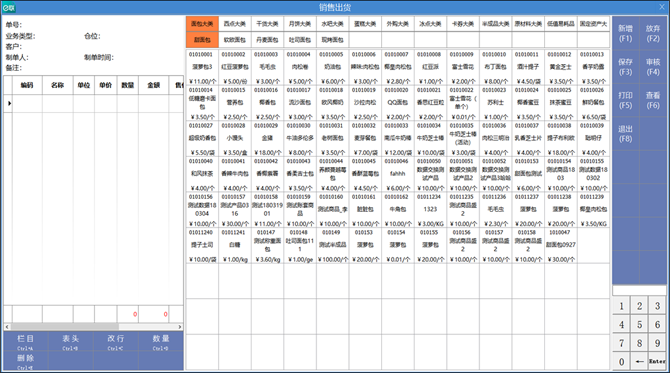
Task: Tap keypad digit 9
Action: coord(657,343)
